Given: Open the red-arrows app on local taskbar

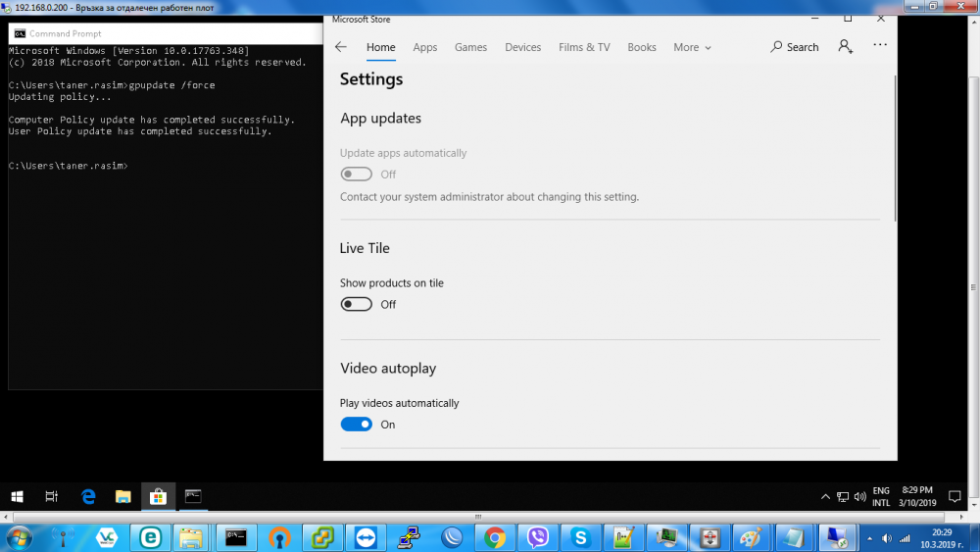Looking at the screenshot, I should [710, 537].
